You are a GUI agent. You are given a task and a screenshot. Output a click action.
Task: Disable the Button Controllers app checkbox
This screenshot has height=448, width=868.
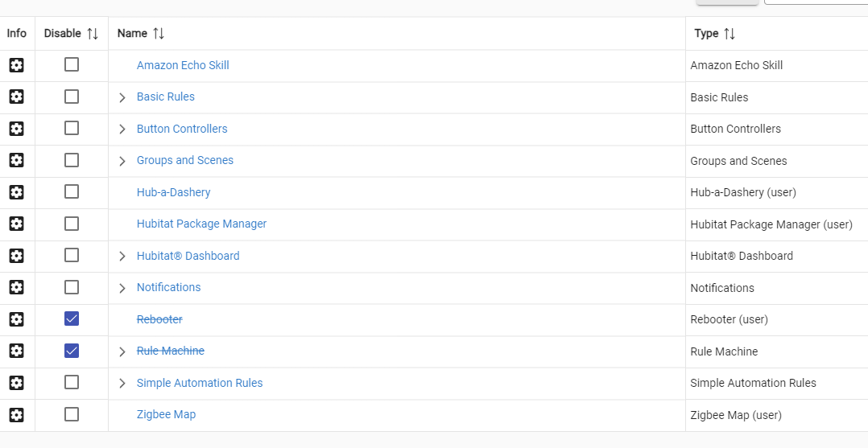(x=72, y=129)
